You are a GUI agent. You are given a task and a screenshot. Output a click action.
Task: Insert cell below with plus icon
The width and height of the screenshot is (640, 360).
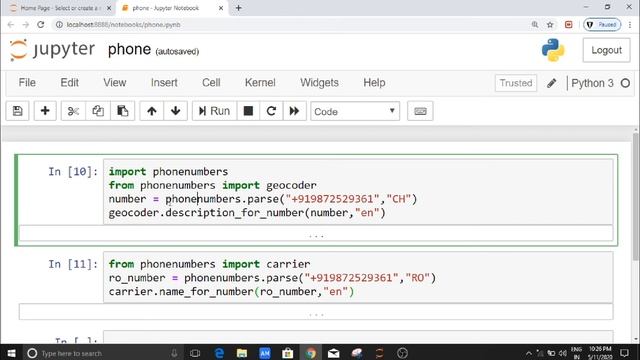coord(45,111)
